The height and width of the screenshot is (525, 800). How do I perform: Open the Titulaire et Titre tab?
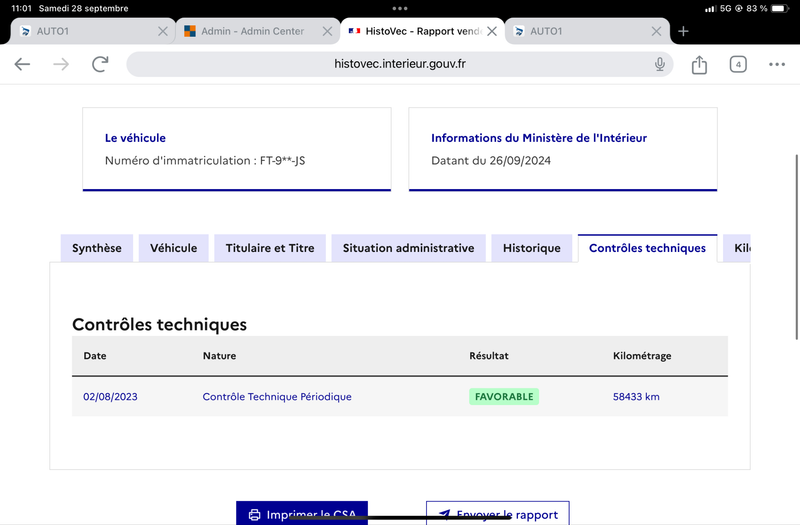point(270,248)
